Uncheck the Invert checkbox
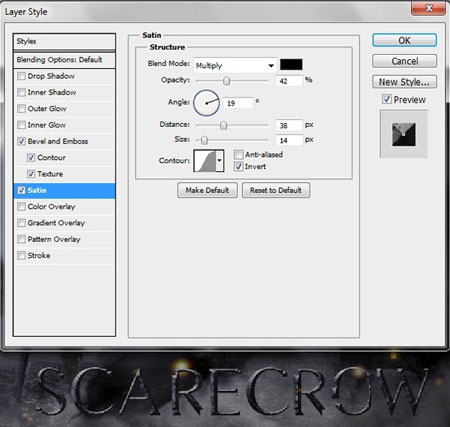 (238, 166)
